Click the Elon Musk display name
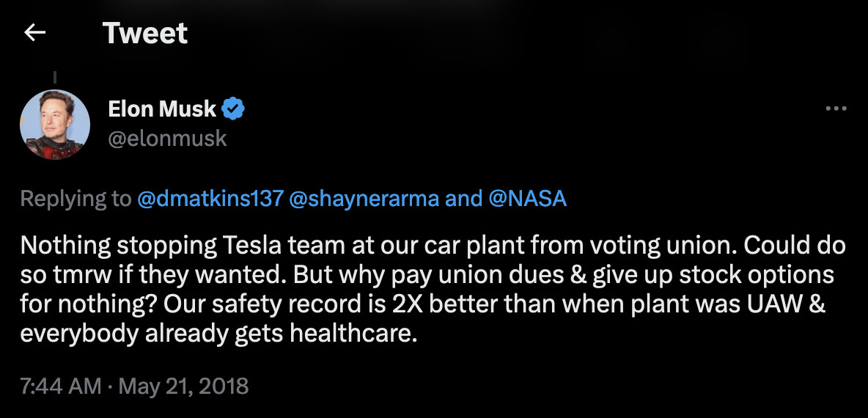 (162, 109)
